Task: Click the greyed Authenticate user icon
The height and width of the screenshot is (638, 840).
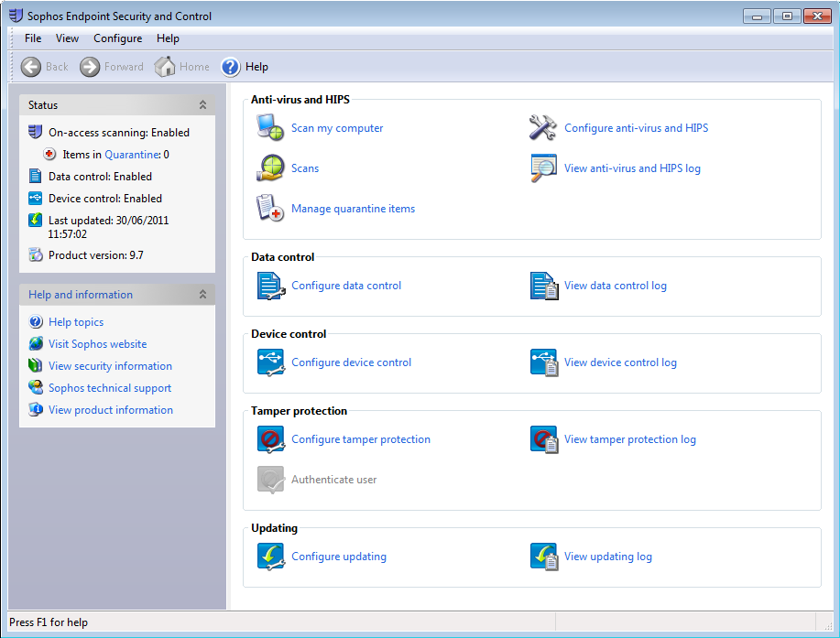Action: pyautogui.click(x=270, y=480)
